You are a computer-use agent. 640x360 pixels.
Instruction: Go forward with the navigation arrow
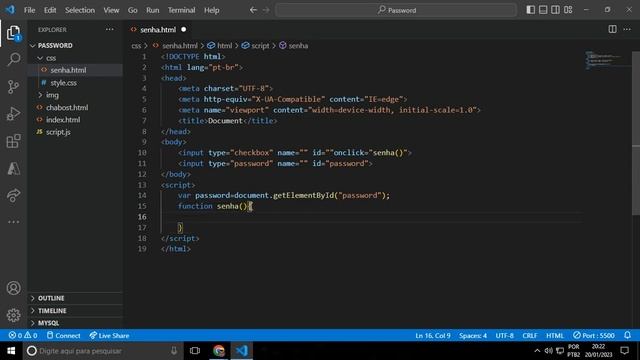[x=266, y=10]
